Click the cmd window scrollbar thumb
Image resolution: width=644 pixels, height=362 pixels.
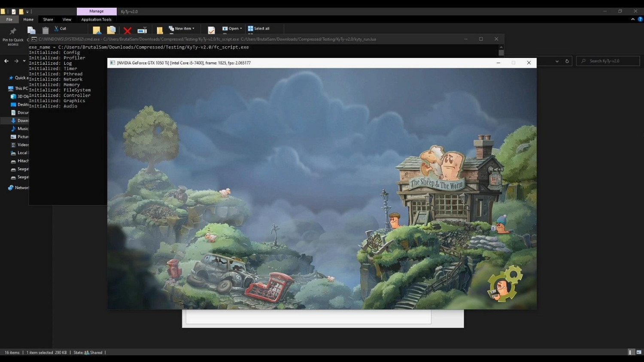[501, 53]
